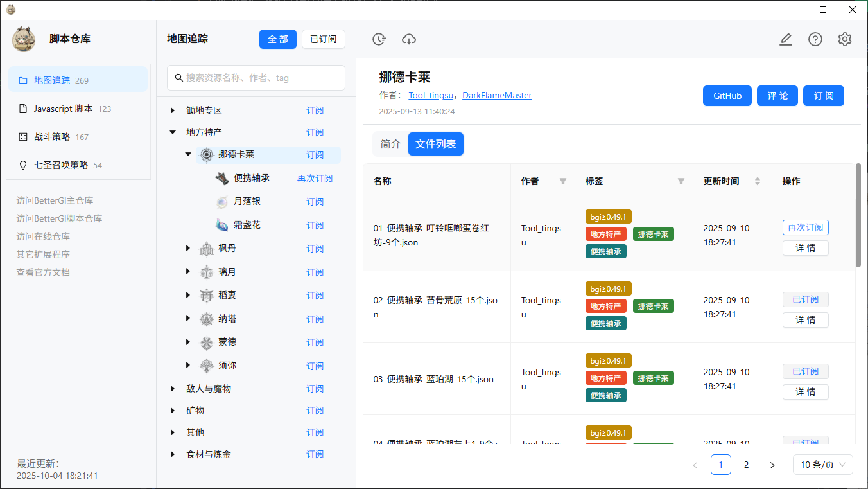
Task: Sort the list by 更新时间
Action: [x=757, y=181]
